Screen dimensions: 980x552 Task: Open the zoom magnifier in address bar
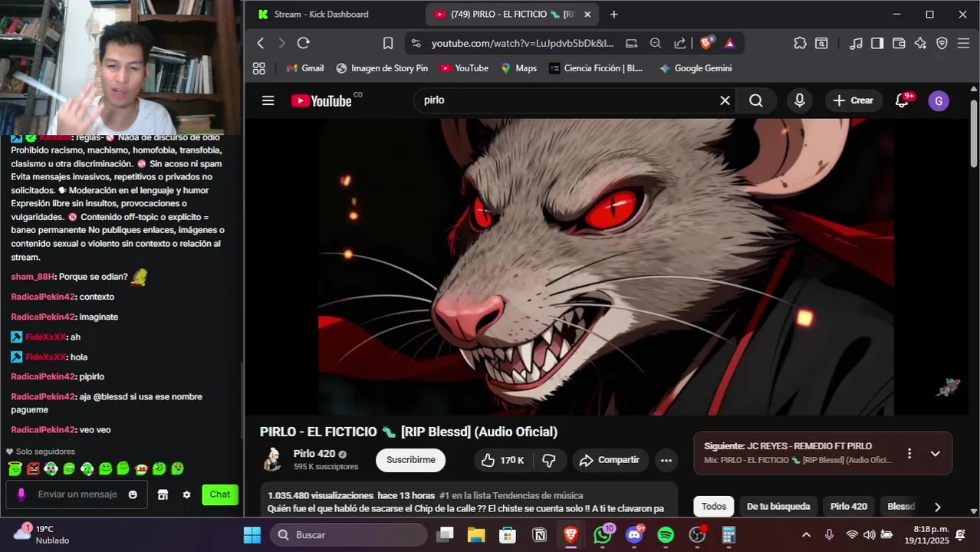656,44
